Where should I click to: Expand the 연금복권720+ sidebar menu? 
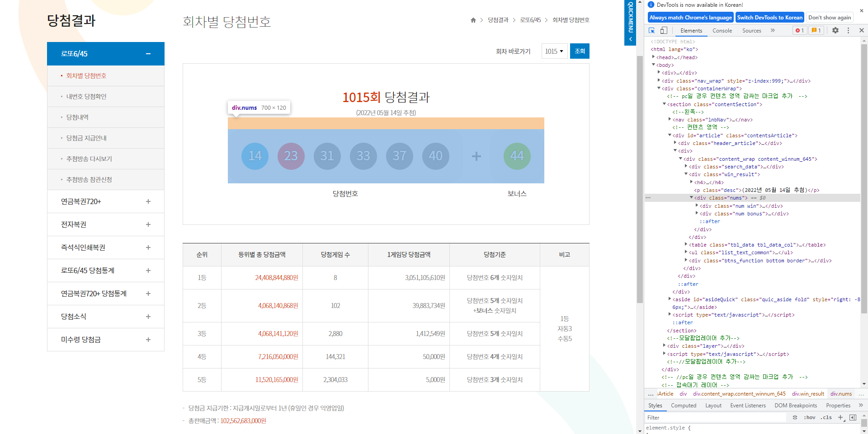tap(106, 201)
